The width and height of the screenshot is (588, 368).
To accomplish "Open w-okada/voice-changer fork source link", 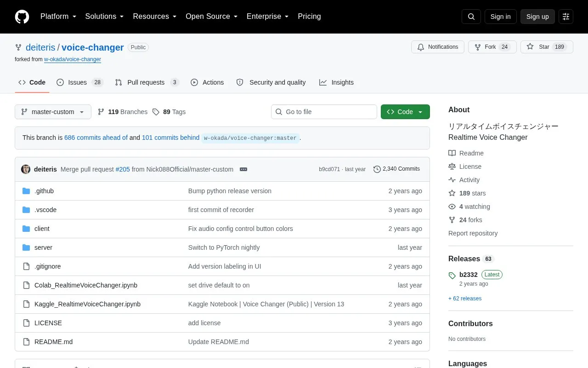I will (x=73, y=59).
